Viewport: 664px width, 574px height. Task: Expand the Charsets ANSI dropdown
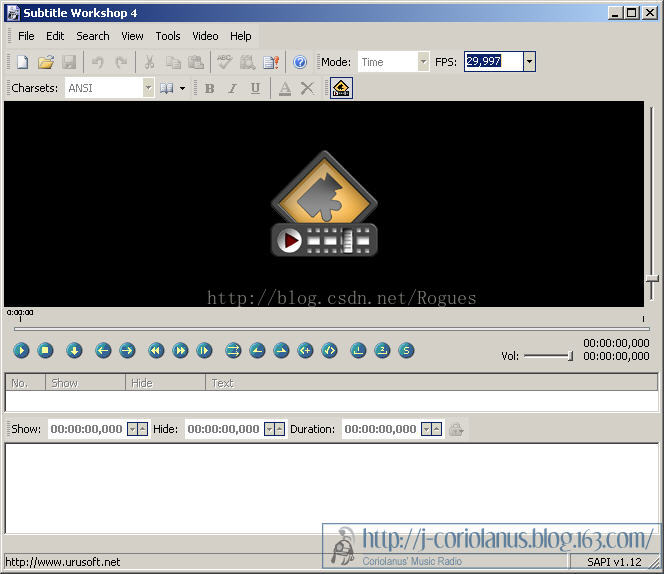[x=148, y=88]
